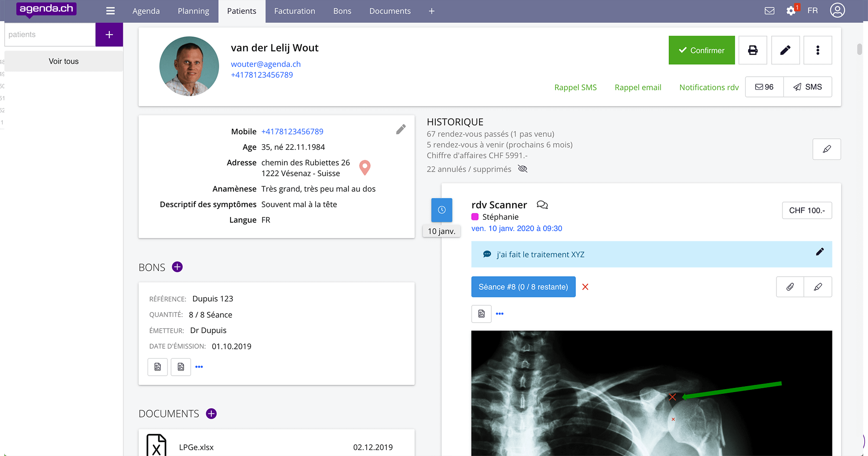This screenshot has width=868, height=456.
Task: Click the paperclip attachment icon
Action: point(790,287)
